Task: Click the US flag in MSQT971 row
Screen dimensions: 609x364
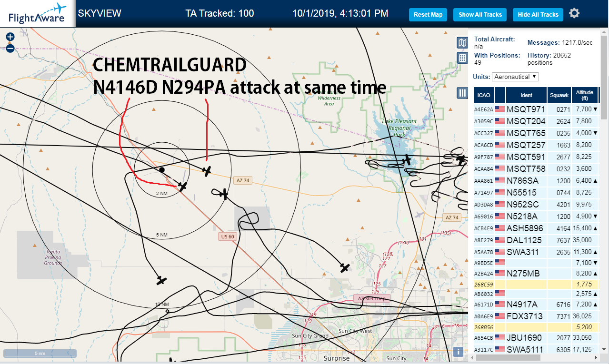Action: 500,109
